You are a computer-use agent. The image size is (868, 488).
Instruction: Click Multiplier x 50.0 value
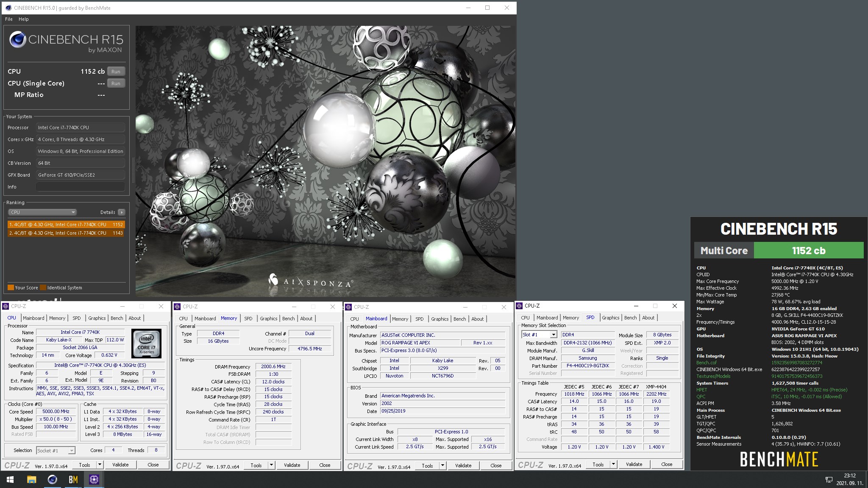[56, 419]
